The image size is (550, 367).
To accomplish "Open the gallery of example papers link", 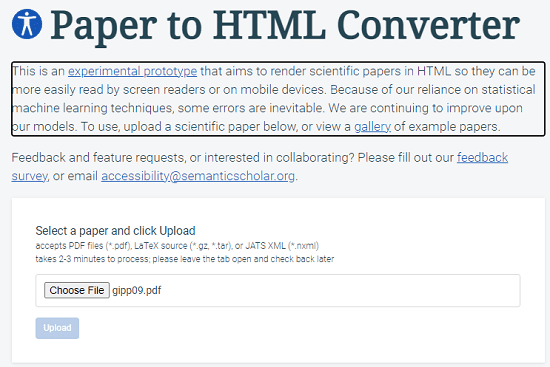I will click(x=372, y=126).
